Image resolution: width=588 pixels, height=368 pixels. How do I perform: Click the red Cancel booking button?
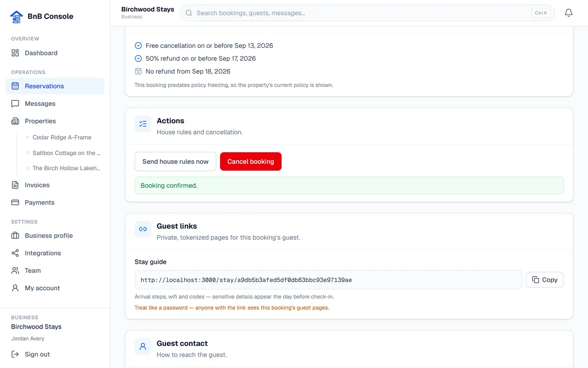point(251,161)
